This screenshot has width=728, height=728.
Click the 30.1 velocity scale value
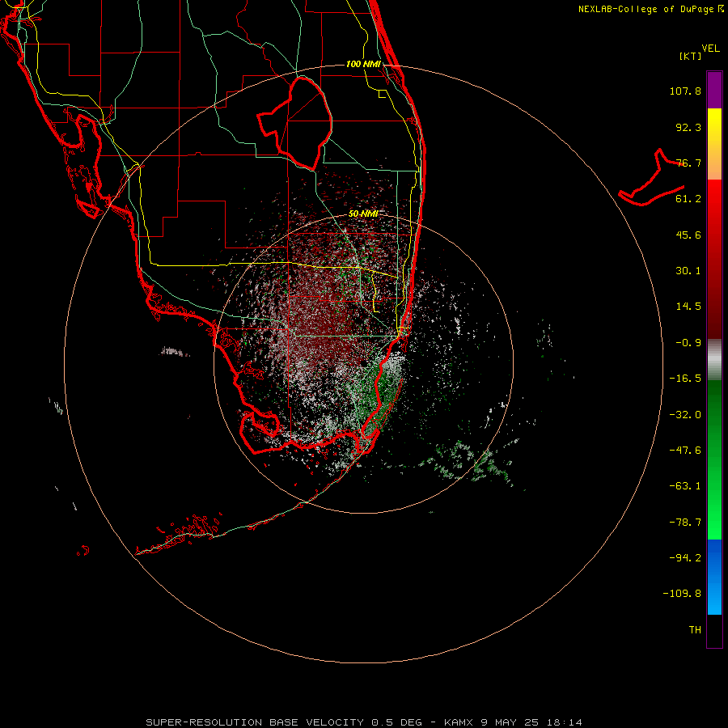[x=688, y=271]
